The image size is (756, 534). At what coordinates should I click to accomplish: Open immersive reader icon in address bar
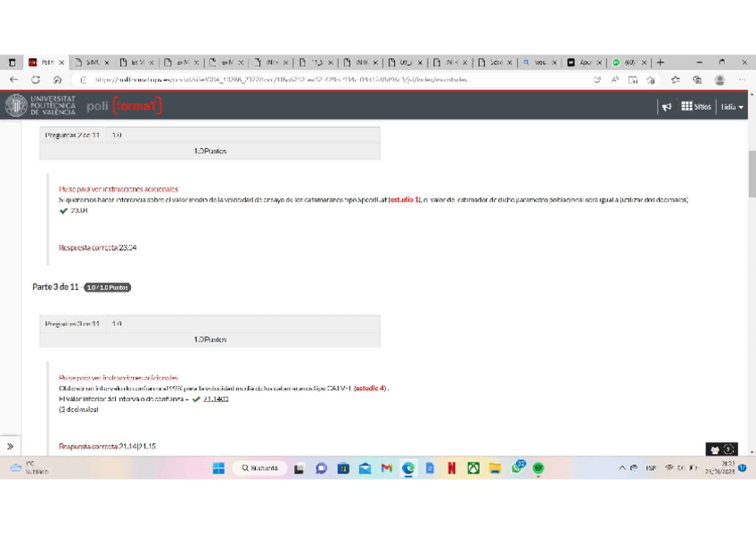(x=633, y=79)
